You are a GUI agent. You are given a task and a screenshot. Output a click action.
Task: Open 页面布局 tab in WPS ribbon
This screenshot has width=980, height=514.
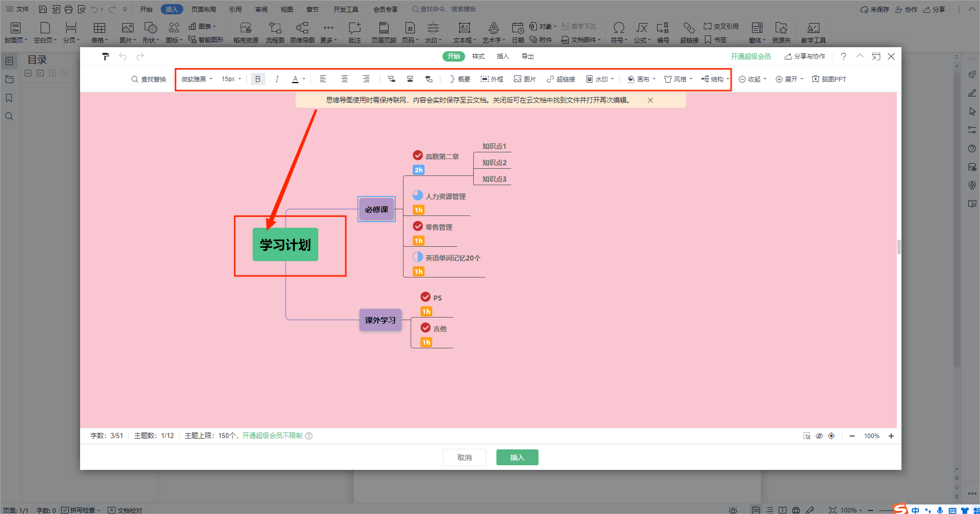204,9
